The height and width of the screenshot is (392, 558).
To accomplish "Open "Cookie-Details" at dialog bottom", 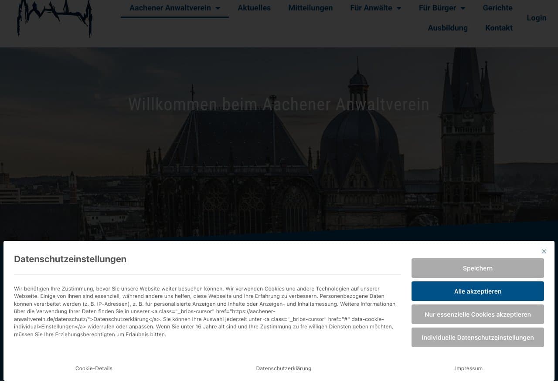I will coord(94,368).
